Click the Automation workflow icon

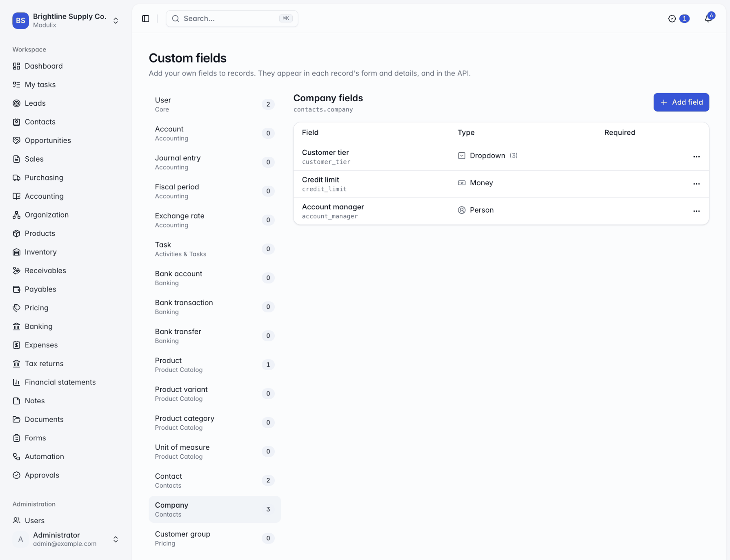click(x=16, y=457)
